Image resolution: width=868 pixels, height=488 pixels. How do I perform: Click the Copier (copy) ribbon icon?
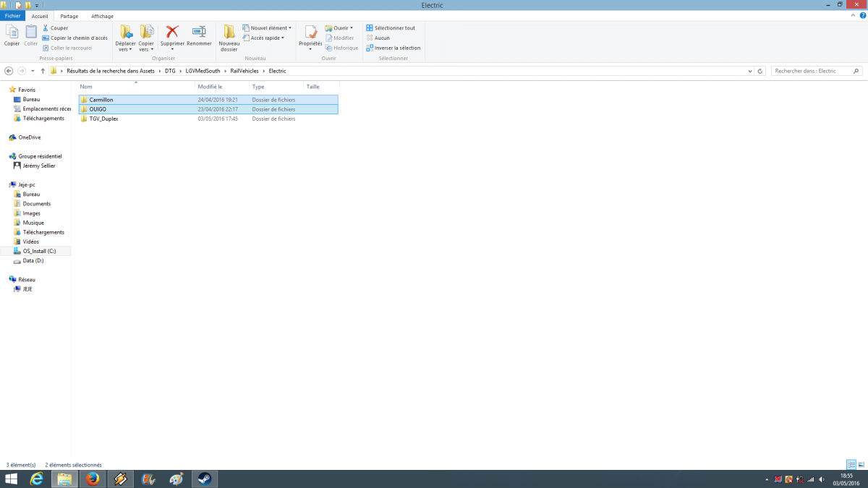pyautogui.click(x=12, y=35)
